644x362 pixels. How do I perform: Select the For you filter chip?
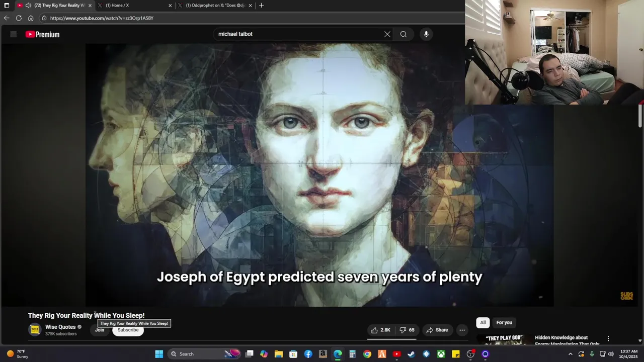pos(504,323)
